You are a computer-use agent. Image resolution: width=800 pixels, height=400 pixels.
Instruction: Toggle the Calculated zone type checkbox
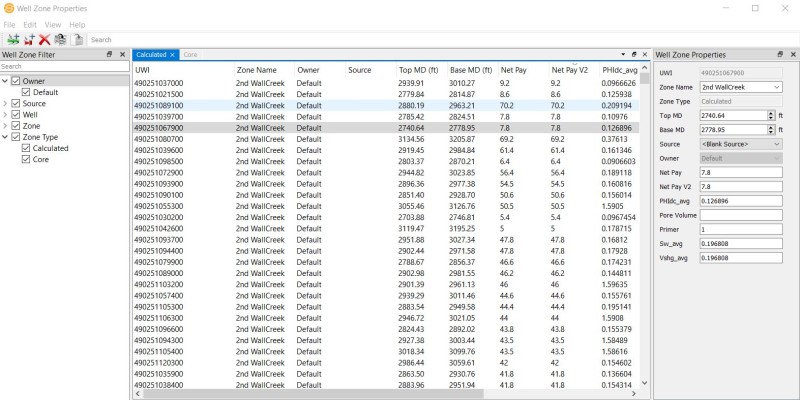pos(27,148)
